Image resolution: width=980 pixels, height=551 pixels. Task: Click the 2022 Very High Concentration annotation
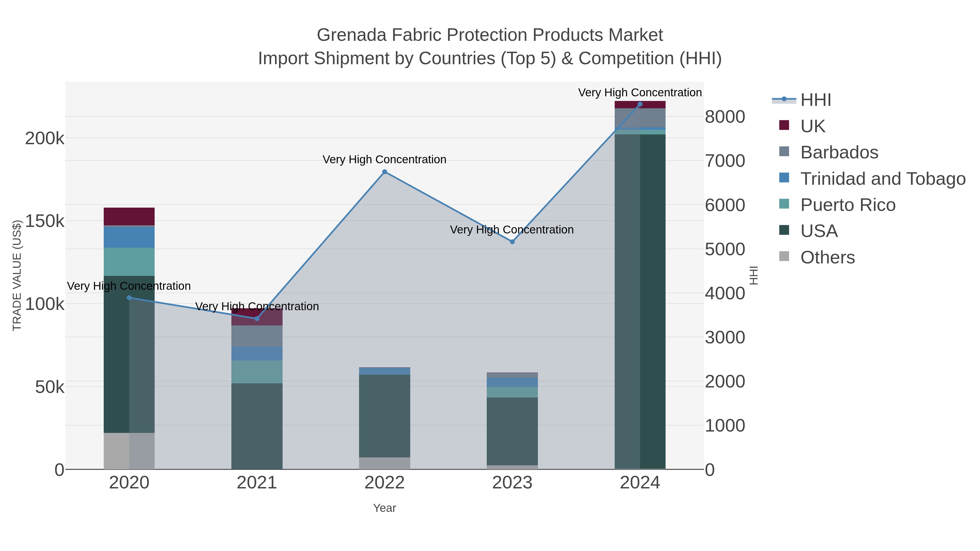pyautogui.click(x=385, y=159)
